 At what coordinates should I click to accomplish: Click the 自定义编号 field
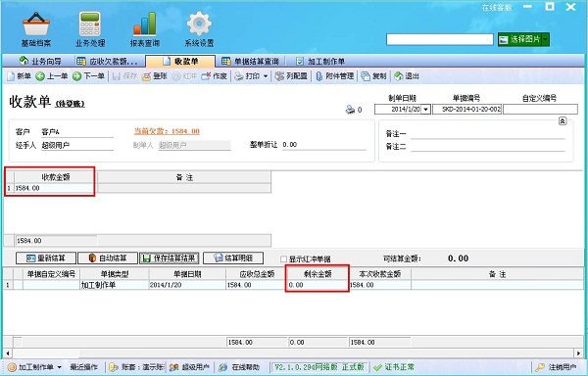click(x=540, y=110)
